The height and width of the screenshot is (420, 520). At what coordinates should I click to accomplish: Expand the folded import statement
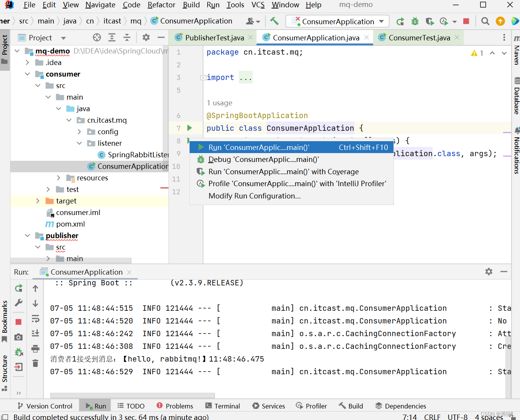(x=203, y=78)
